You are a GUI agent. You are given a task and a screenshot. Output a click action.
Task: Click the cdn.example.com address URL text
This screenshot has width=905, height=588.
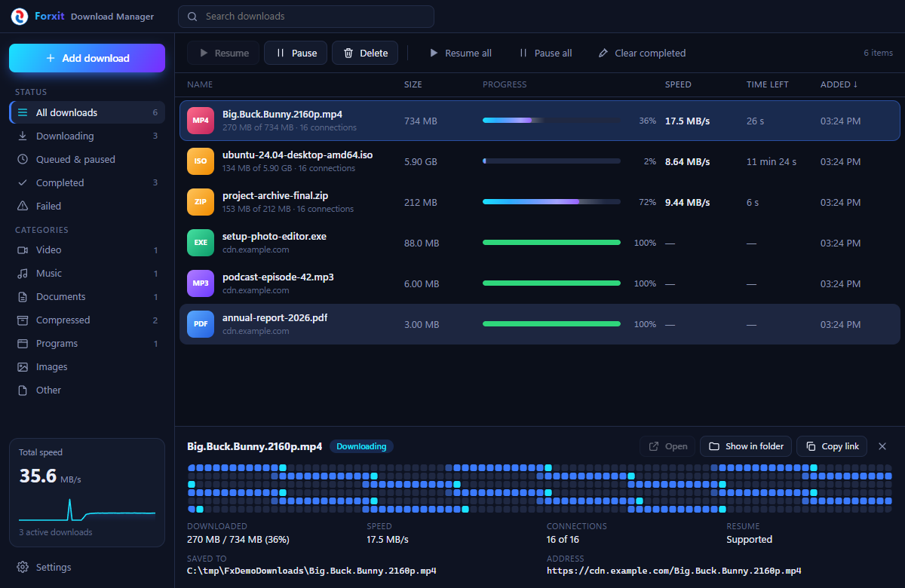coord(674,571)
